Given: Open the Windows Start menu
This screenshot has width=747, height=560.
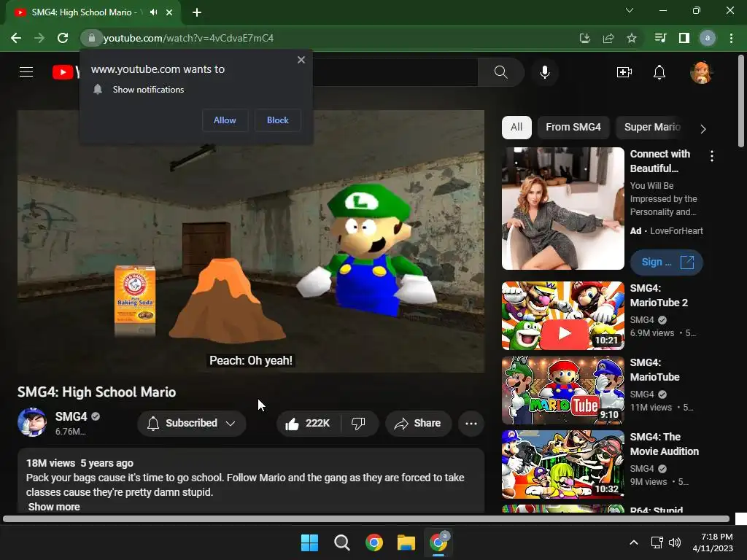Looking at the screenshot, I should coord(309,542).
